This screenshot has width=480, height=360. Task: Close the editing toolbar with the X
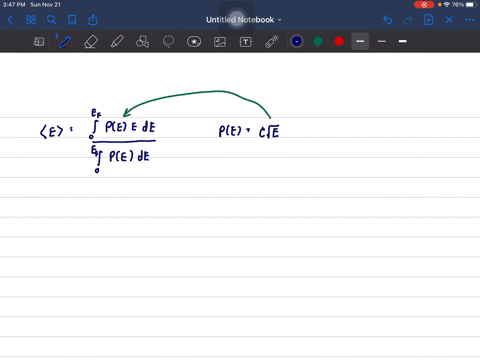tap(449, 20)
